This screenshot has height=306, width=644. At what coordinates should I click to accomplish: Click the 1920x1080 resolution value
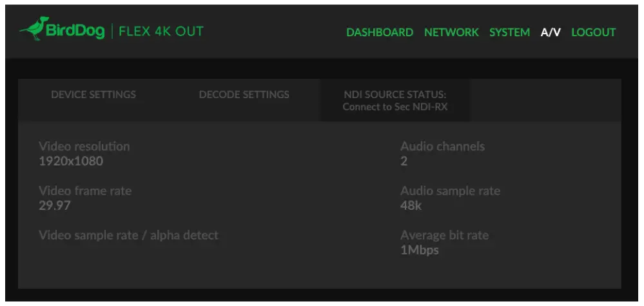[71, 161]
